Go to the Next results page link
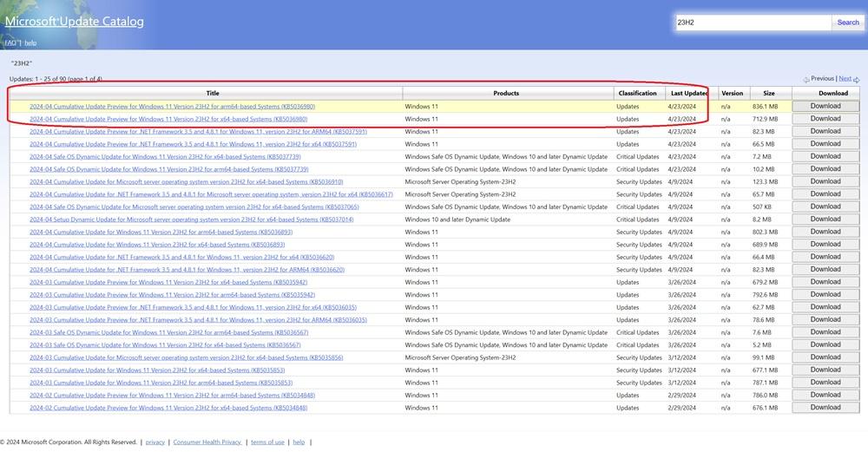 click(844, 78)
